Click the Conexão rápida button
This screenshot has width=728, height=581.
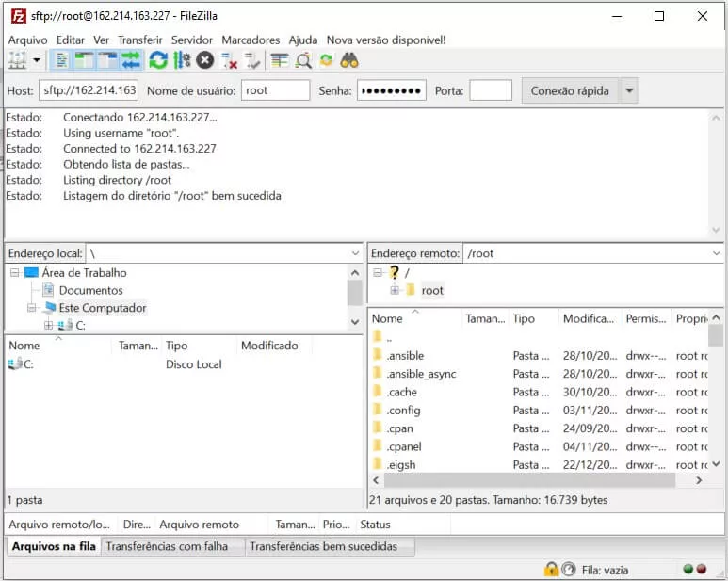coord(570,90)
